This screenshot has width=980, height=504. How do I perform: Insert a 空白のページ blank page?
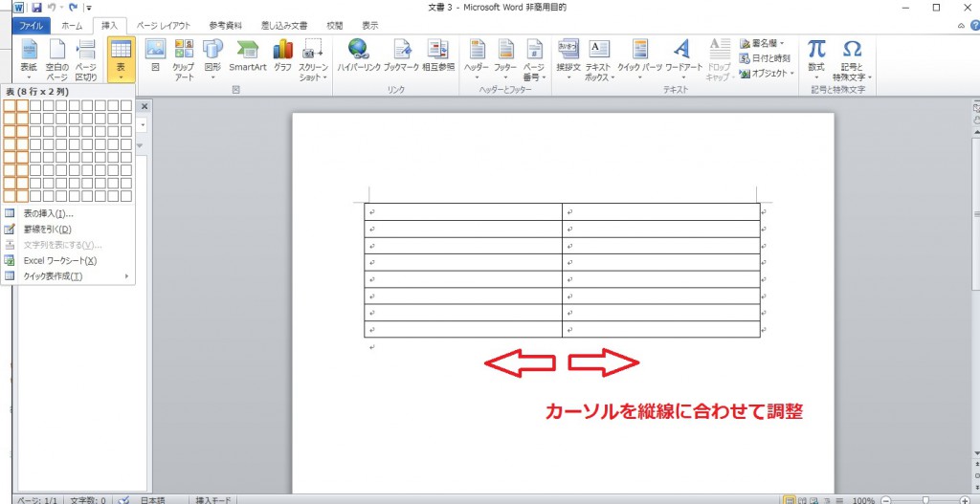pyautogui.click(x=56, y=60)
